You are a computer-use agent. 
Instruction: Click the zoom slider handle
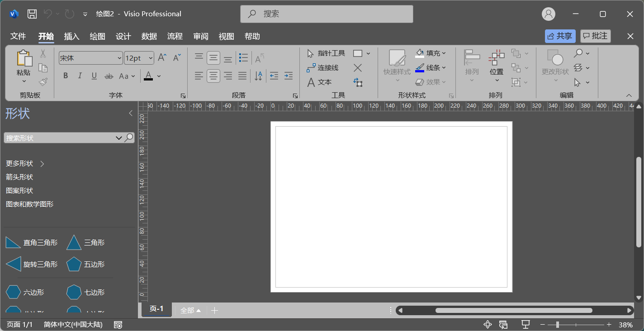point(558,325)
